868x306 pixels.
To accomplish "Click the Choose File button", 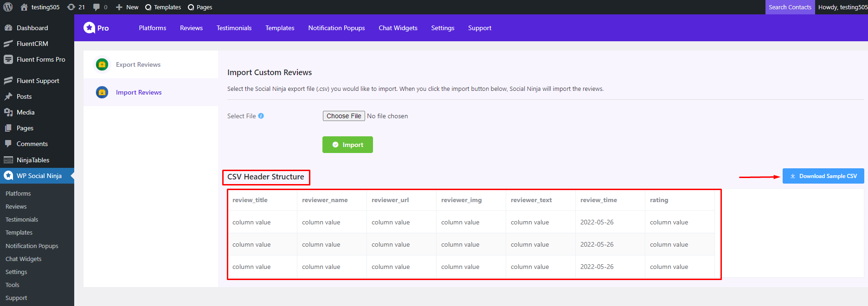I will pos(344,116).
